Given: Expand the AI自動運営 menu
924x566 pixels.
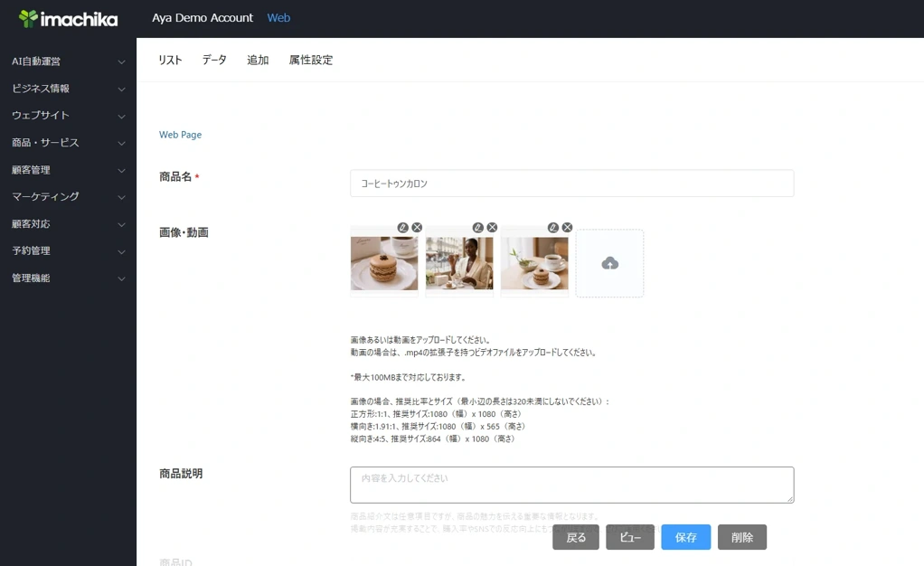Looking at the screenshot, I should pos(69,61).
